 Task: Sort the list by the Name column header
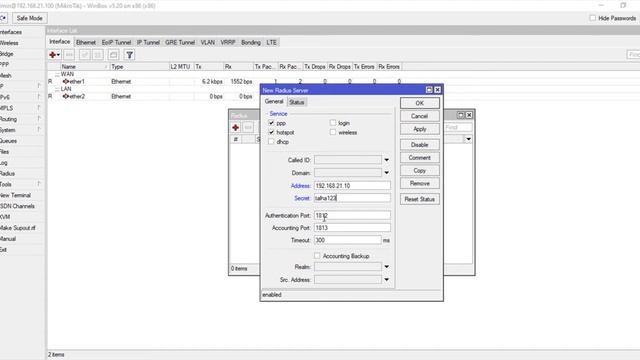[84, 67]
